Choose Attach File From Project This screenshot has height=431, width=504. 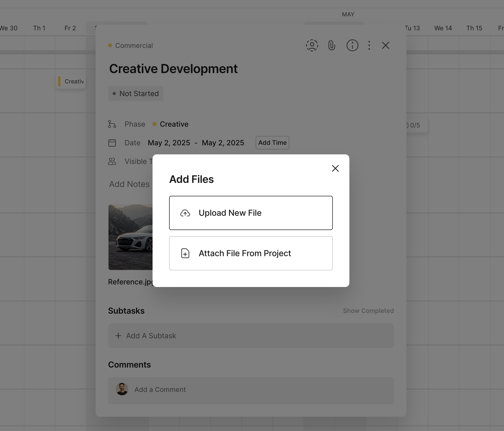pos(251,253)
